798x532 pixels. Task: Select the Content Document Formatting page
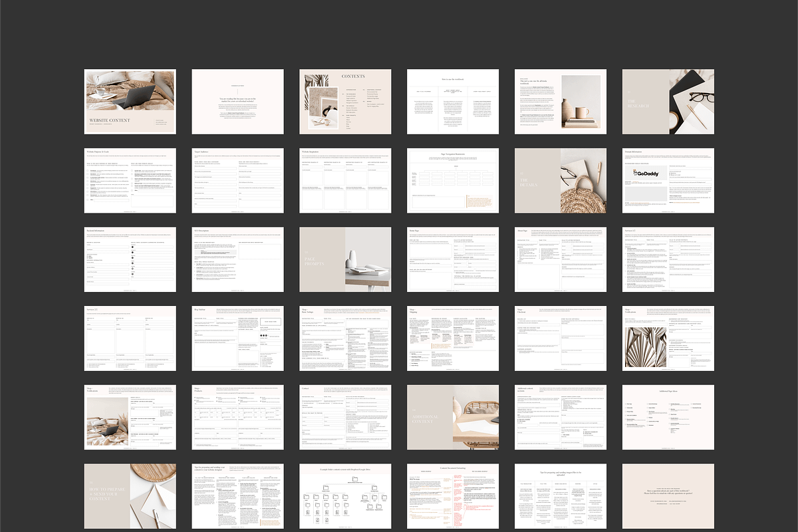[x=453, y=497]
